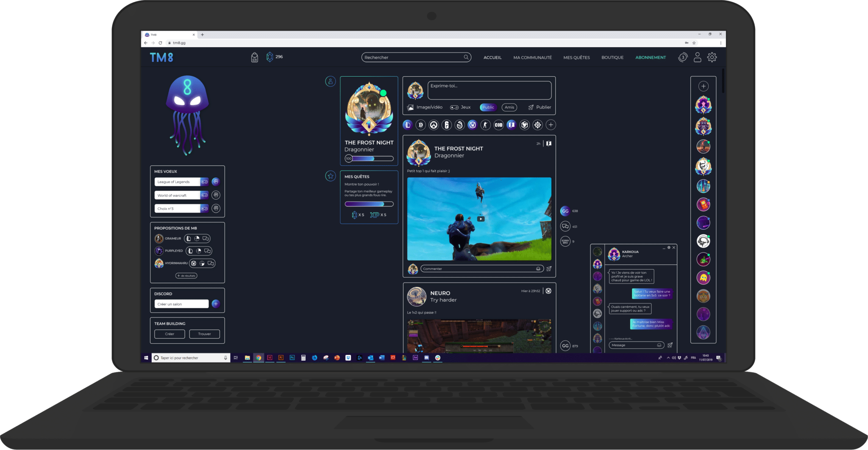Click the Créer un salon field
Viewport: 868px width, 450px height.
point(181,304)
